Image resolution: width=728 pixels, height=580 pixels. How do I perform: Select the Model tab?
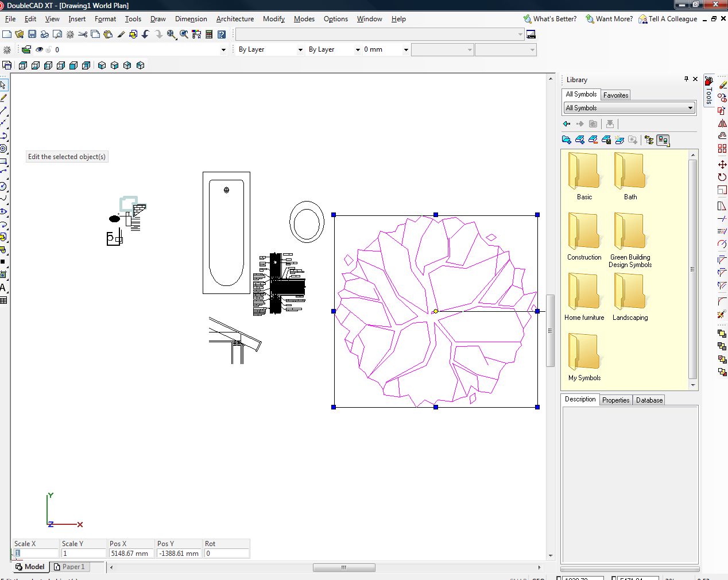[x=30, y=567]
